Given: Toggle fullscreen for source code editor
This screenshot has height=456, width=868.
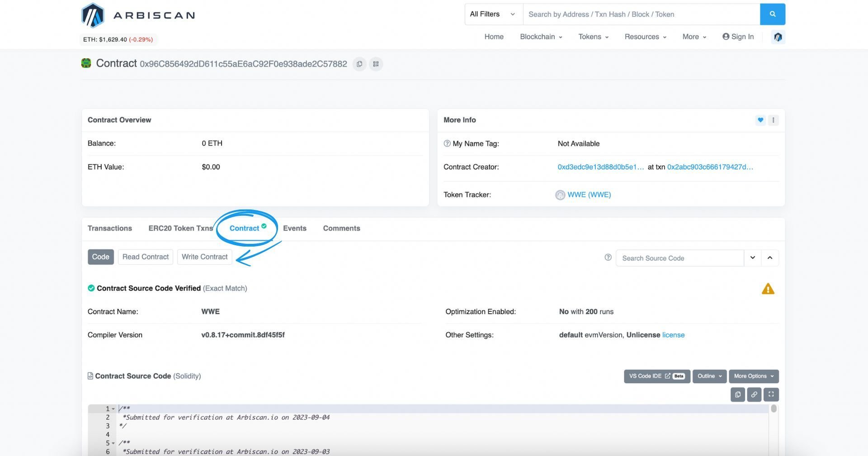Looking at the screenshot, I should pos(771,394).
